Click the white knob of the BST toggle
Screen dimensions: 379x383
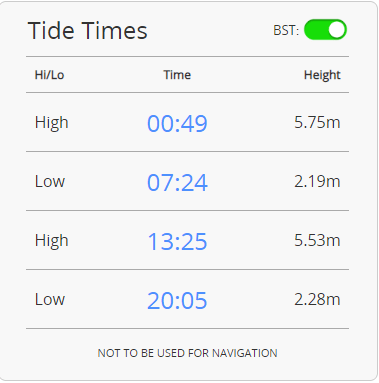336,30
